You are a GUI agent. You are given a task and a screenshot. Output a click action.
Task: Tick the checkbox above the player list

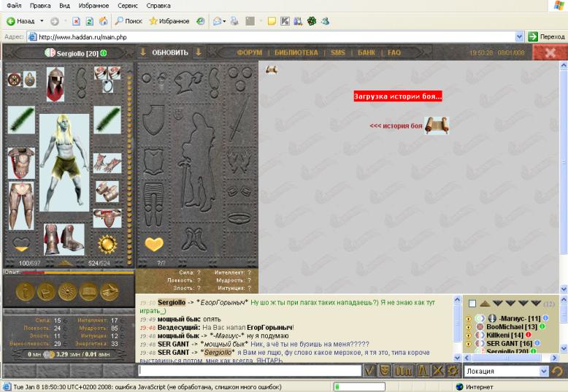472,303
